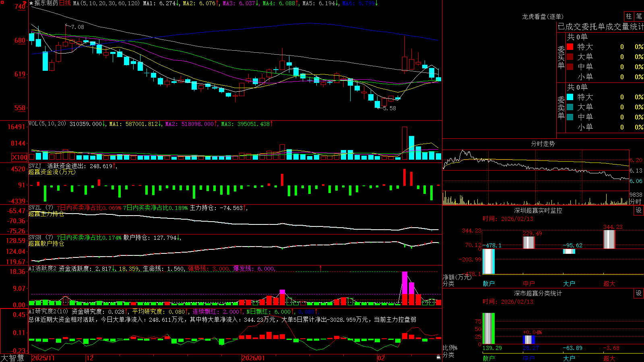Click the 散户 -478.1 bar in realtime monitor
644x362 pixels.
coord(489,261)
